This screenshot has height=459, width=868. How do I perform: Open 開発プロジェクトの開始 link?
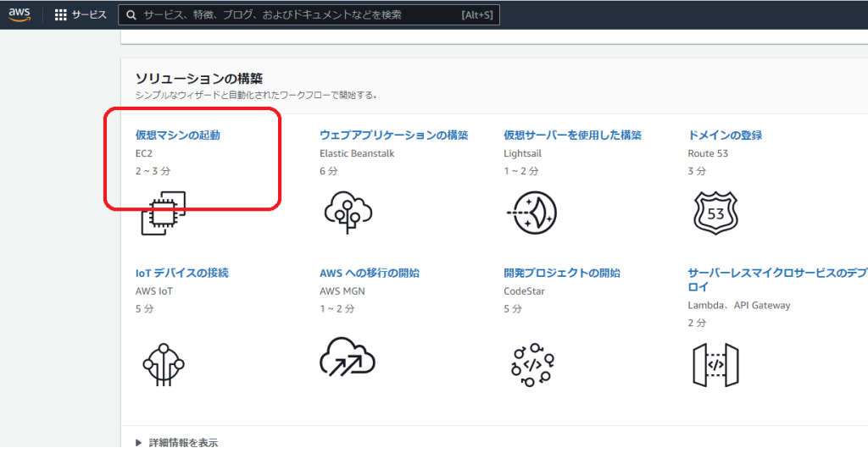(561, 273)
